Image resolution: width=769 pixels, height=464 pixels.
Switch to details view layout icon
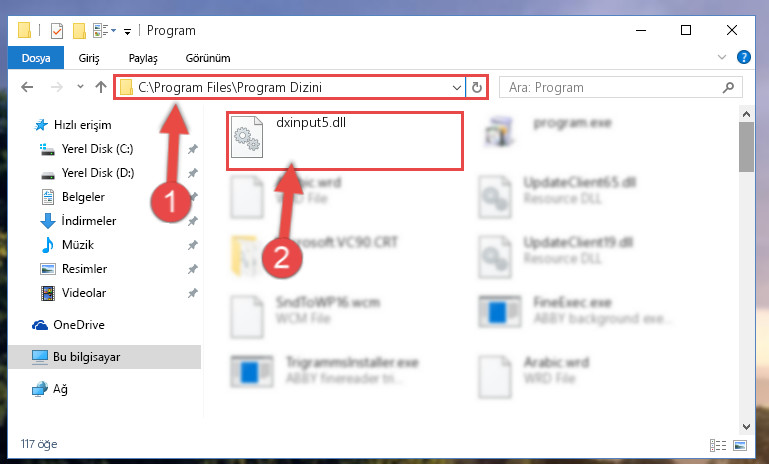pyautogui.click(x=718, y=445)
